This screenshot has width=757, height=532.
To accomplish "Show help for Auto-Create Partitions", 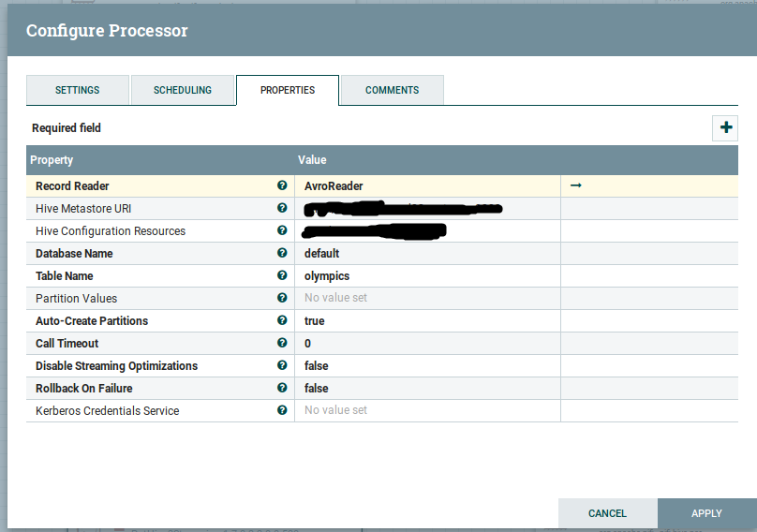I will click(282, 320).
